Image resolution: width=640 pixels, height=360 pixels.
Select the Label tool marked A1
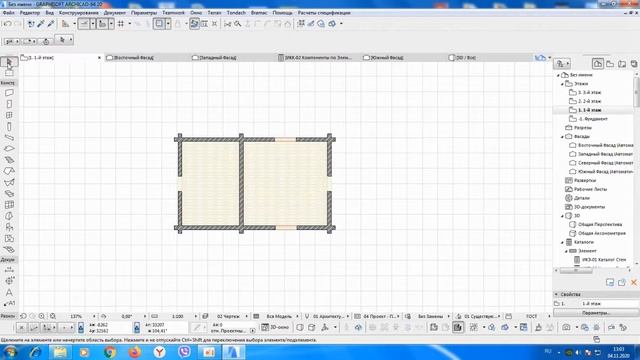9,303
